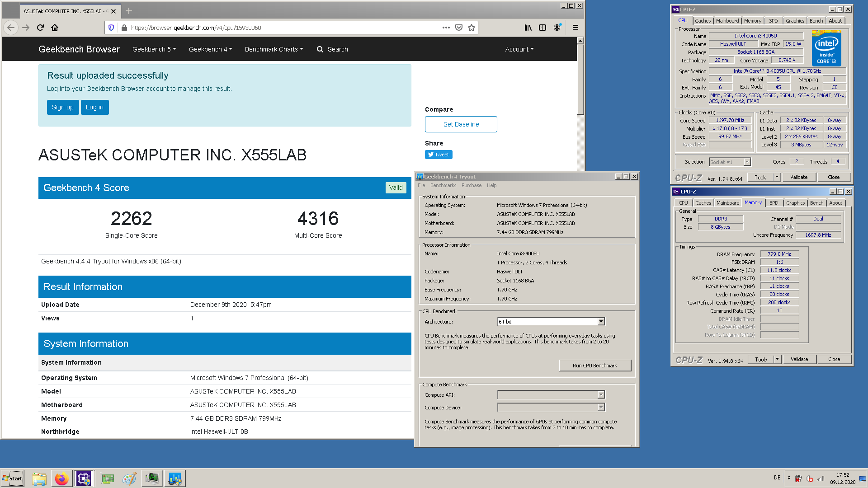Click Validate in upper CPU-Z window
Screen dimensions: 868x488
[x=799, y=177]
